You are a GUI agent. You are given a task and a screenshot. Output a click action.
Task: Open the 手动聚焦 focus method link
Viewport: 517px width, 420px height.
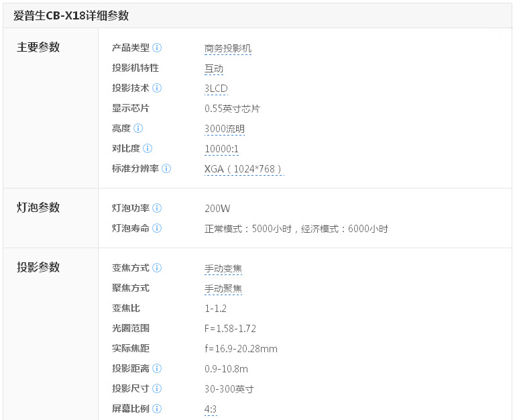(x=223, y=288)
